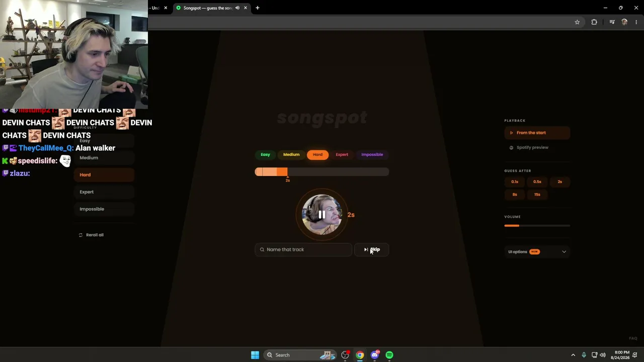Open the browser media controls icon
This screenshot has width=644, height=362.
612,22
